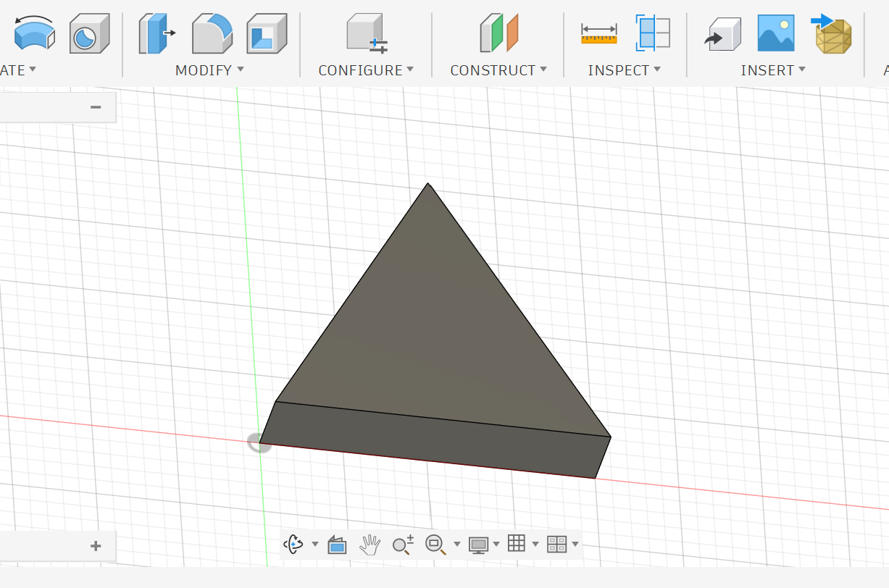Select the Revolve tool icon
The width and height of the screenshot is (889, 588).
[34, 33]
